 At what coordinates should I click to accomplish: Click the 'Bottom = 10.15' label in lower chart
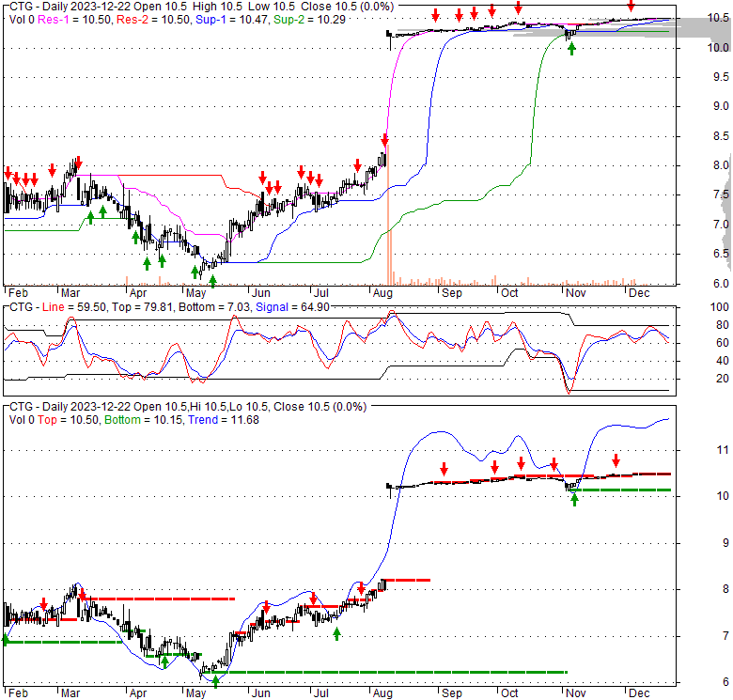[144, 420]
